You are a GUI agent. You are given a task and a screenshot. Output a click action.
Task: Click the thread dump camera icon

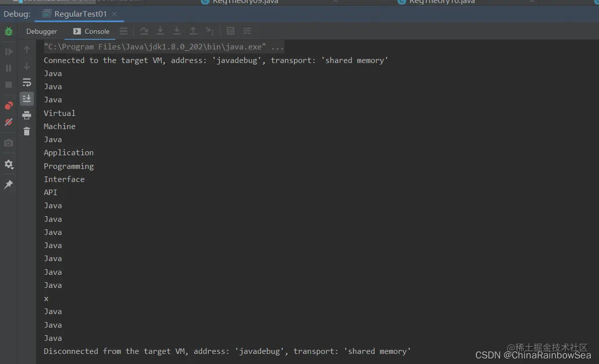9,143
